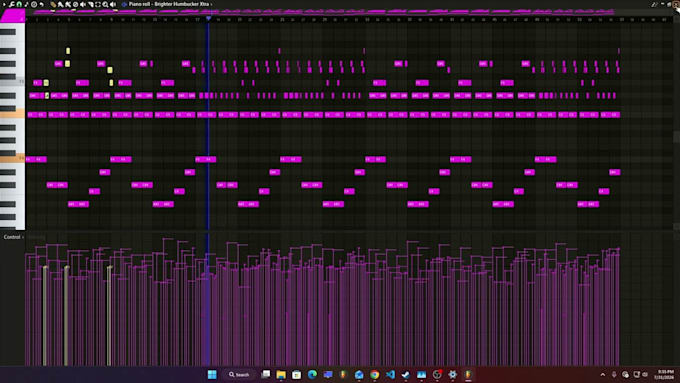Choose the Select marquee tool
680x383 pixels.
click(x=98, y=4)
